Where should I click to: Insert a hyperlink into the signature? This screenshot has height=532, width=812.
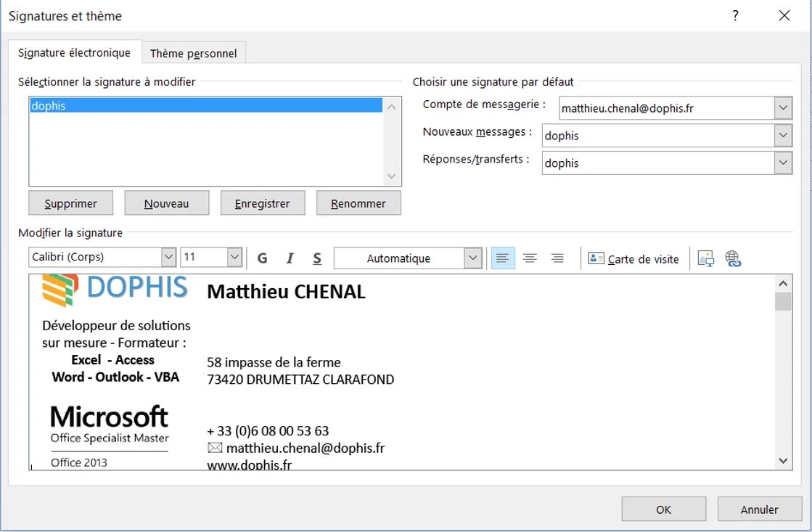pyautogui.click(x=733, y=258)
